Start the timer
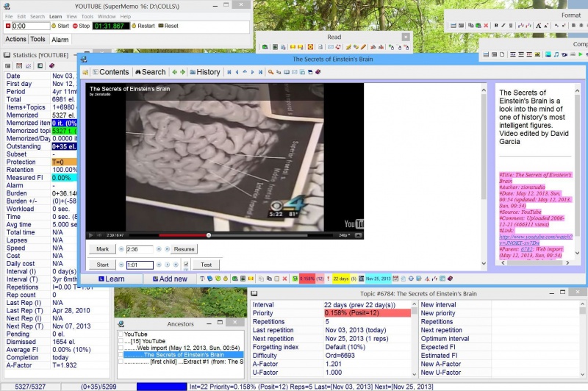588x391 pixels. [60, 26]
